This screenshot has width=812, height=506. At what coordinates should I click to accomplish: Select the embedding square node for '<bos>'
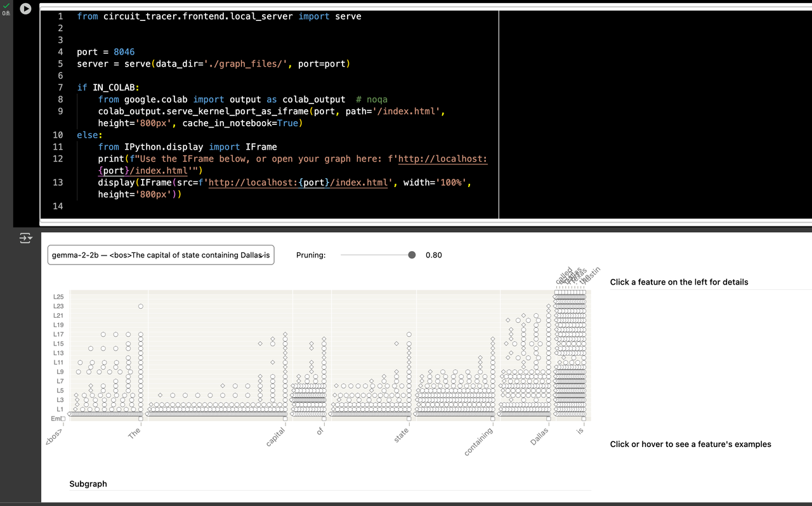click(63, 418)
